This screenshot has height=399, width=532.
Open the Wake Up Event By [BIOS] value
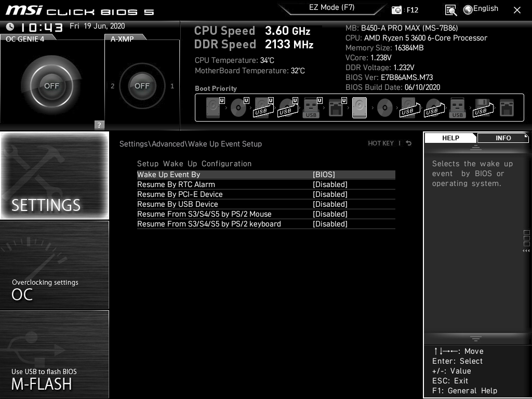tap(324, 175)
